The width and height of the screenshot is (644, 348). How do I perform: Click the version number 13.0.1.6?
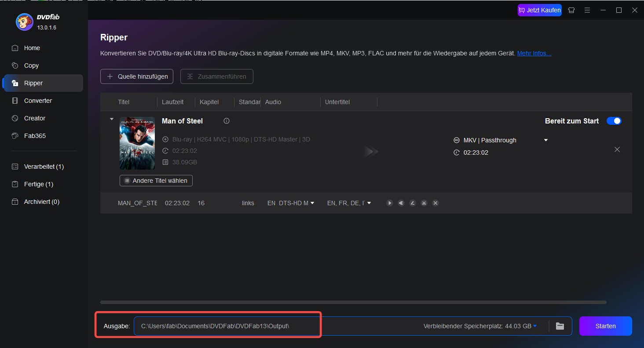[x=47, y=28]
